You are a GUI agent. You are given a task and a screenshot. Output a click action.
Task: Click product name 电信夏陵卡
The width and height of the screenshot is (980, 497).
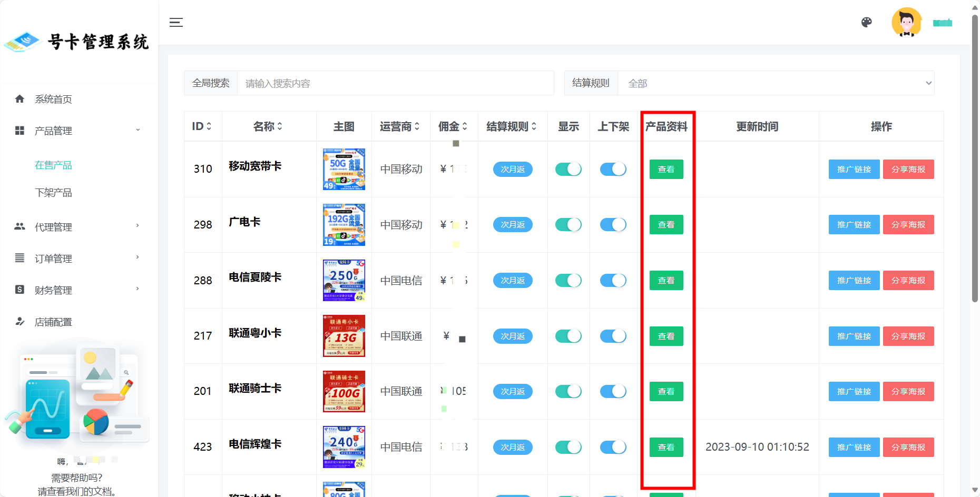255,277
